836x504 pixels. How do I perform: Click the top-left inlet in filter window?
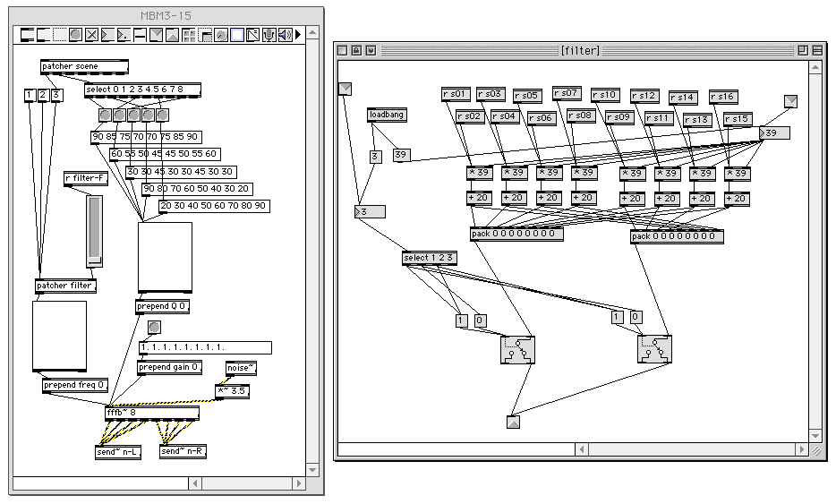click(345, 89)
